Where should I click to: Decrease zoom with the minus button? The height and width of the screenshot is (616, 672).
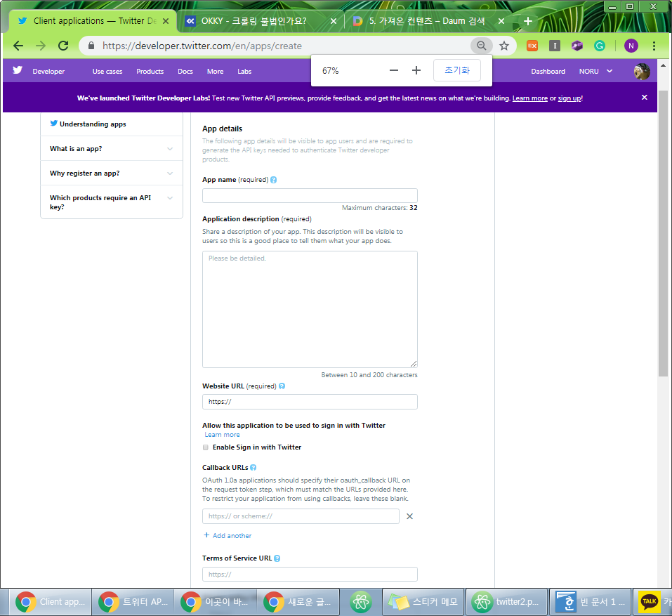394,71
